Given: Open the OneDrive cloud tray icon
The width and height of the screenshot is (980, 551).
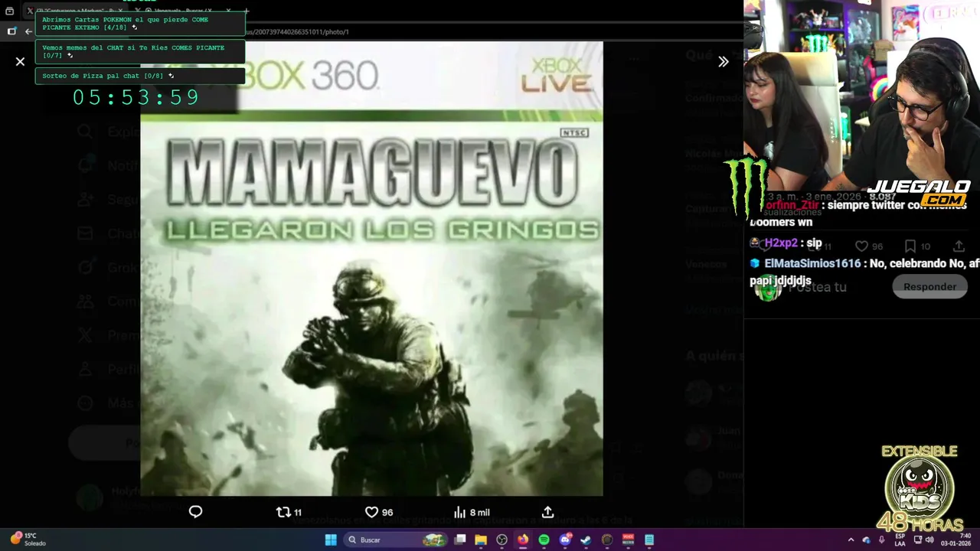Looking at the screenshot, I should click(x=866, y=540).
